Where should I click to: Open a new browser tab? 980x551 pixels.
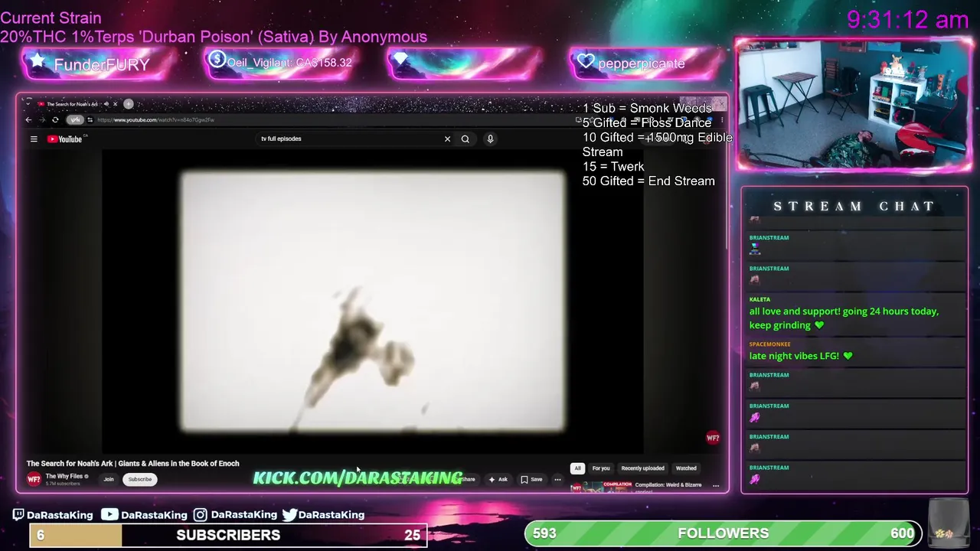tap(129, 104)
